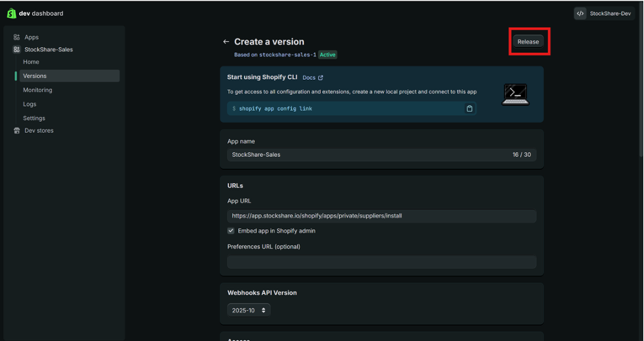Focus the Preferences URL optional field
The image size is (644, 341).
tap(381, 262)
